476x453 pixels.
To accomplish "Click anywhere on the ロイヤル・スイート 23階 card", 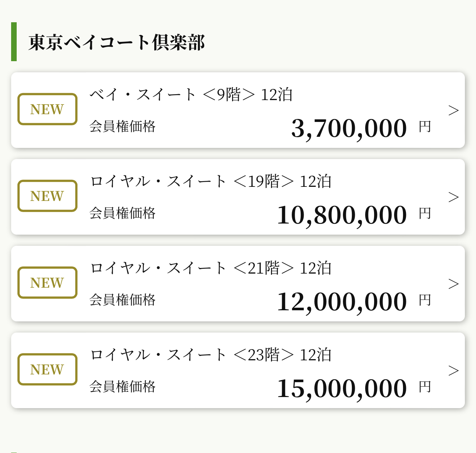I will tap(238, 371).
